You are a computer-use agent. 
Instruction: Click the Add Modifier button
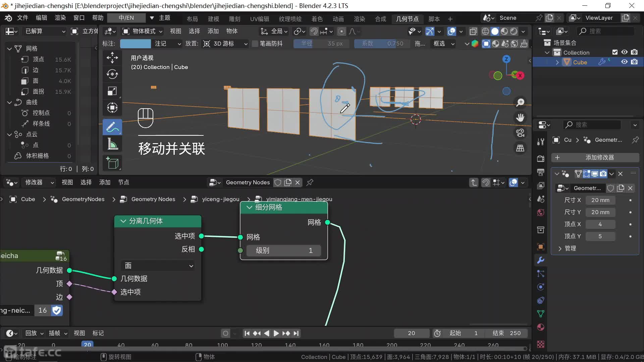tap(595, 158)
